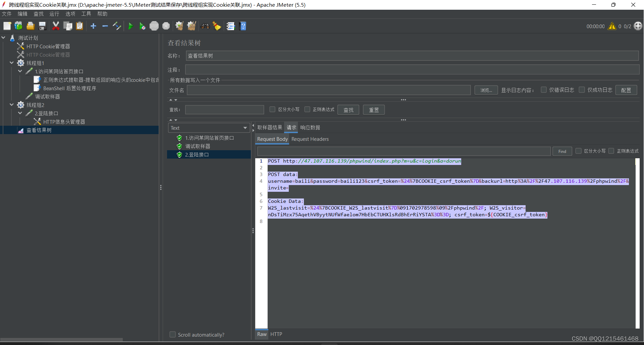This screenshot has width=644, height=345.
Task: Expand all nodes with plus icon
Action: [93, 26]
